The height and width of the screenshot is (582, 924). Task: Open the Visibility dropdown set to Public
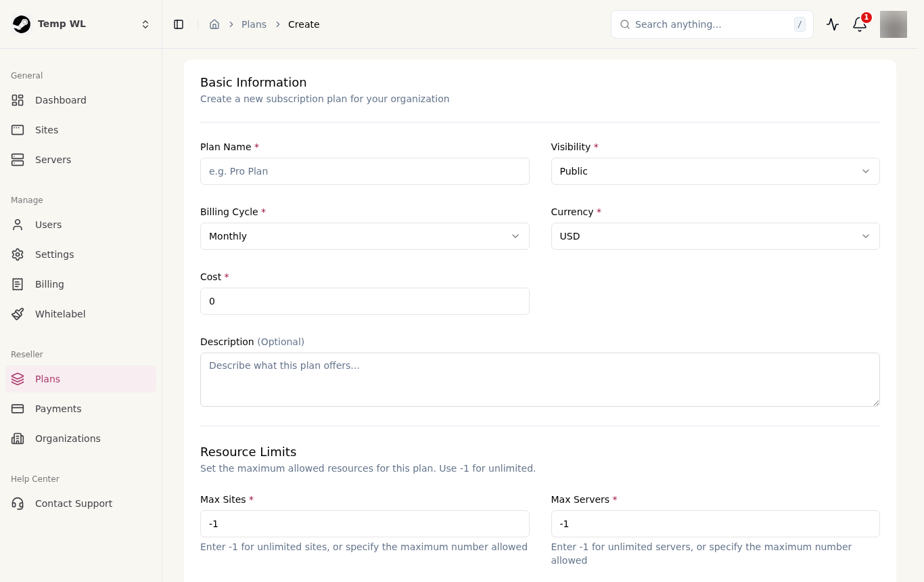tap(715, 171)
